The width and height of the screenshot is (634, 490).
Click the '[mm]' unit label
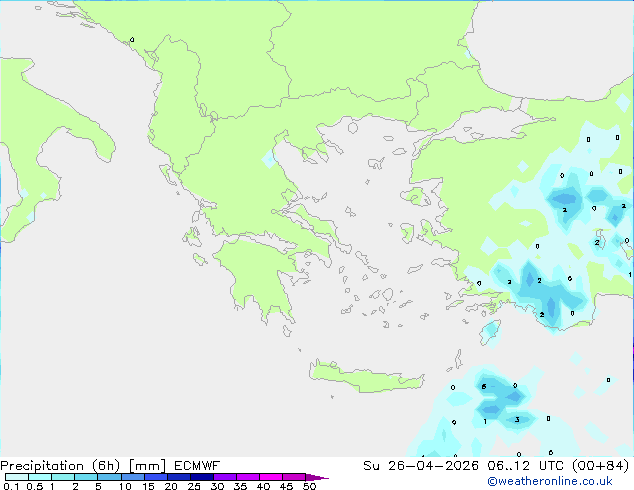click(x=147, y=466)
